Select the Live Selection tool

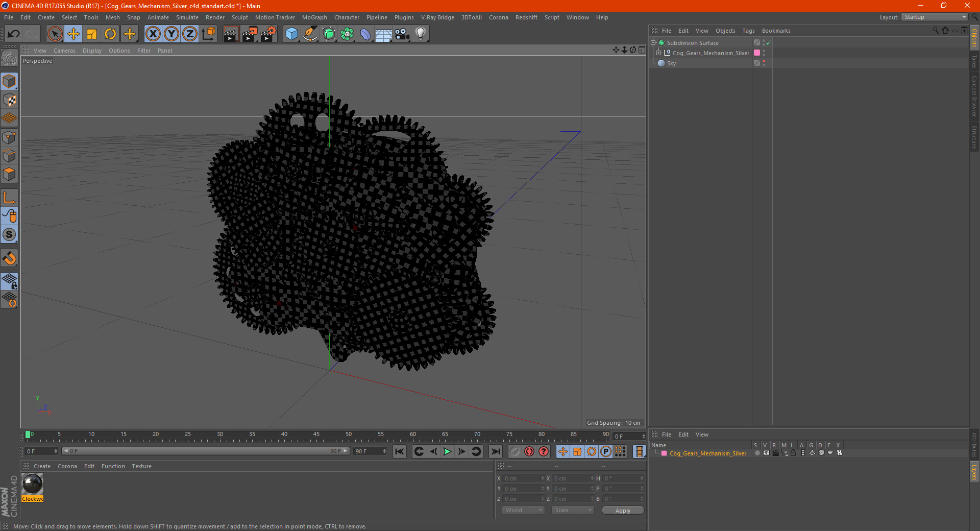click(x=55, y=34)
